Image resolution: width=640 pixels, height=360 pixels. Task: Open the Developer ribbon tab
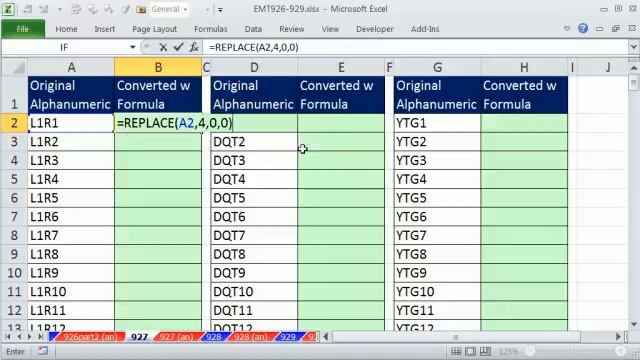375,29
